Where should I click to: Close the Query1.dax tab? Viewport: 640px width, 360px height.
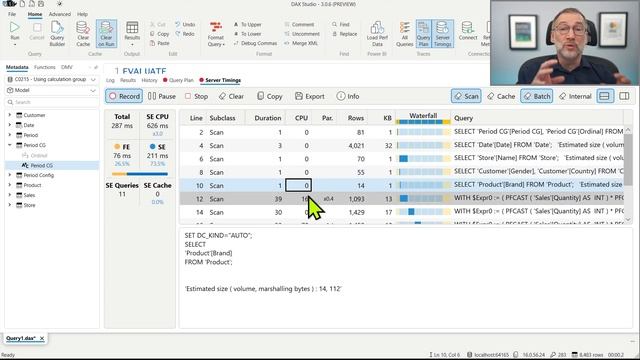coord(42,338)
